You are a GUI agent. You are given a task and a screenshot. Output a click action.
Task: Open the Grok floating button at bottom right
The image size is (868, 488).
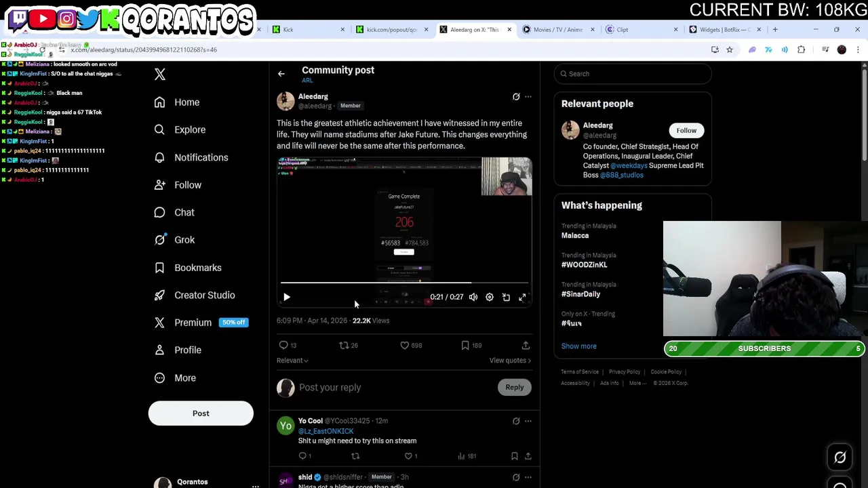click(840, 457)
